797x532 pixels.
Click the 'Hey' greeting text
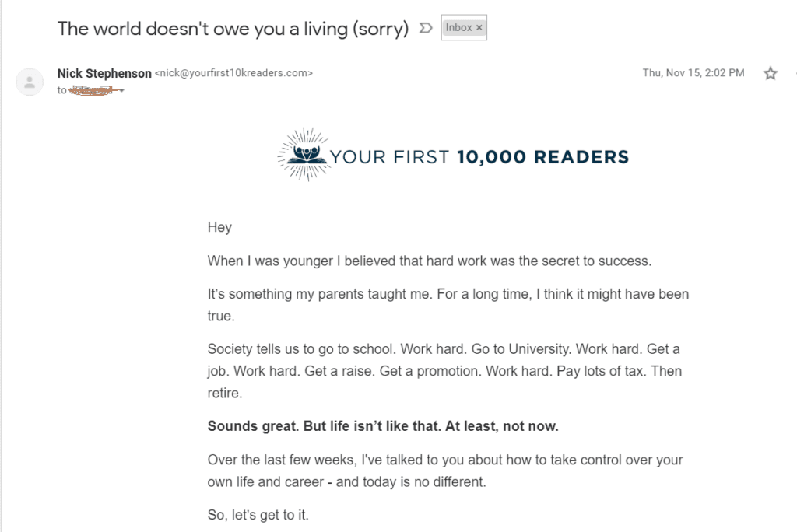coord(219,227)
